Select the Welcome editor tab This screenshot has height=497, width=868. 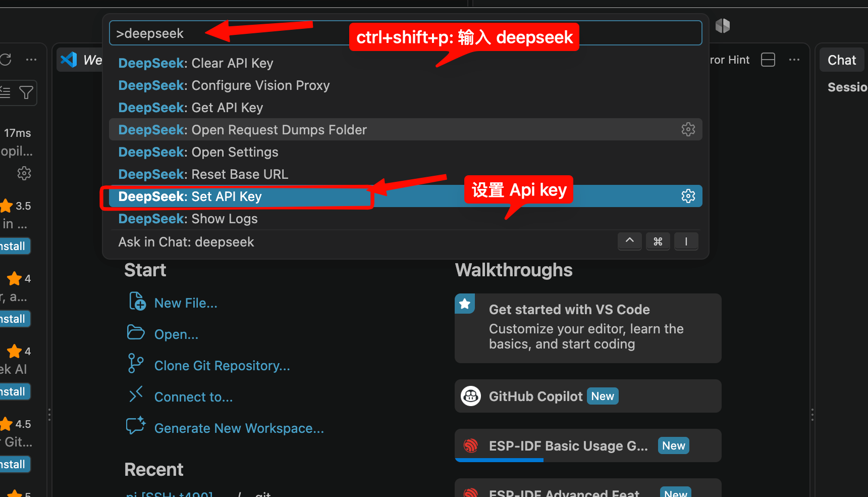coord(81,60)
